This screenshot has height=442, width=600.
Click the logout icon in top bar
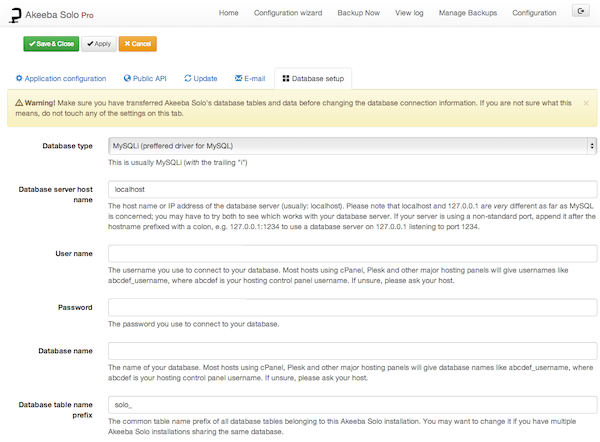[x=580, y=11]
